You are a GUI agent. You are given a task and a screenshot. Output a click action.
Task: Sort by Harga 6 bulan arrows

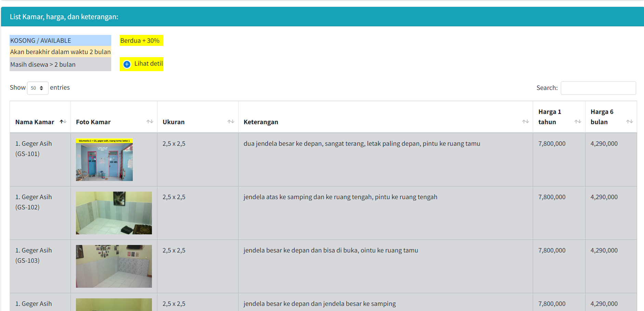click(629, 121)
